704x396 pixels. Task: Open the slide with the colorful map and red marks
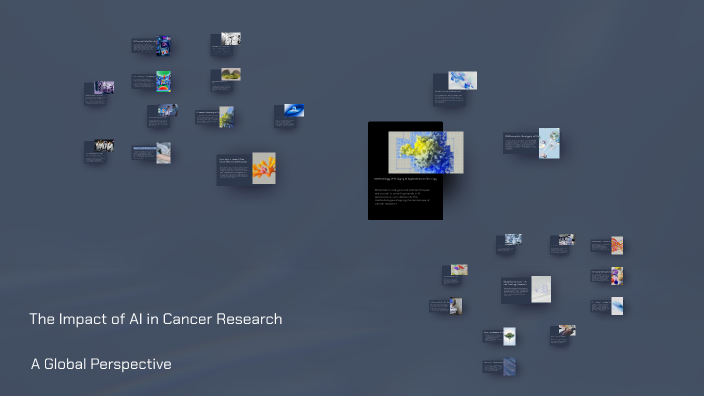click(455, 274)
